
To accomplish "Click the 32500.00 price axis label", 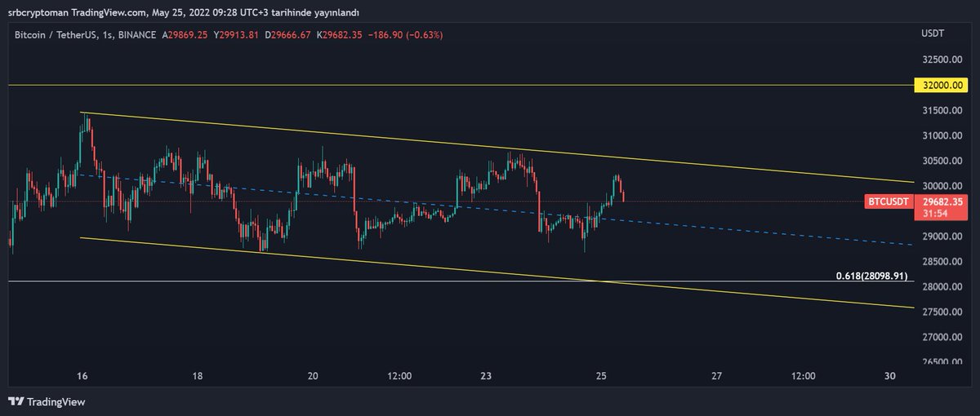I will pyautogui.click(x=942, y=60).
